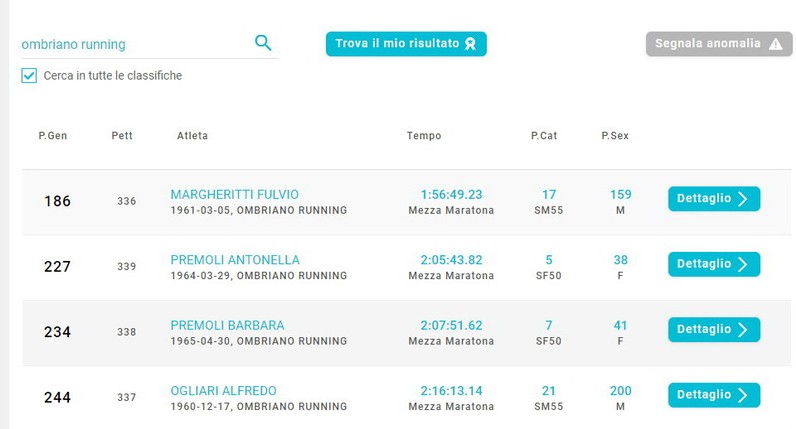Click the medal icon on Trova il mio risultato
The width and height of the screenshot is (796, 429).
tap(471, 44)
